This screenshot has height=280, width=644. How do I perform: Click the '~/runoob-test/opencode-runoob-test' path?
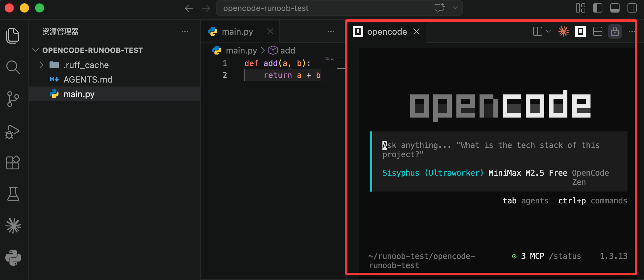click(422, 261)
